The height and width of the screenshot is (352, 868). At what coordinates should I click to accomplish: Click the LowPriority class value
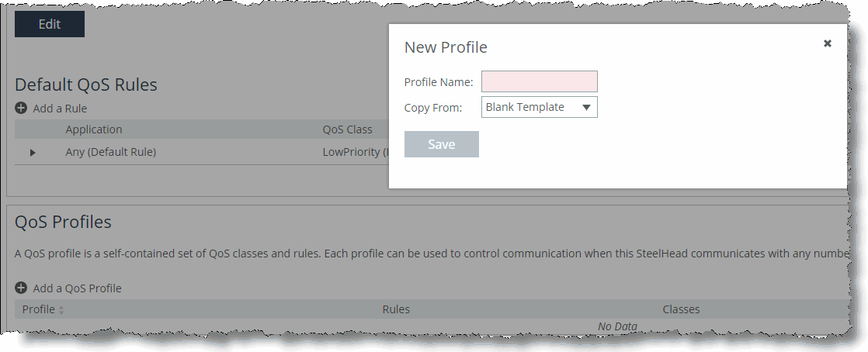click(356, 152)
